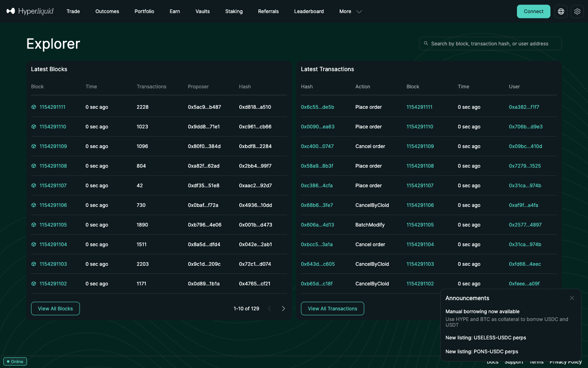The image size is (588, 368).
Task: Open block 1154291102 in Latest Blocks
Action: tap(53, 284)
